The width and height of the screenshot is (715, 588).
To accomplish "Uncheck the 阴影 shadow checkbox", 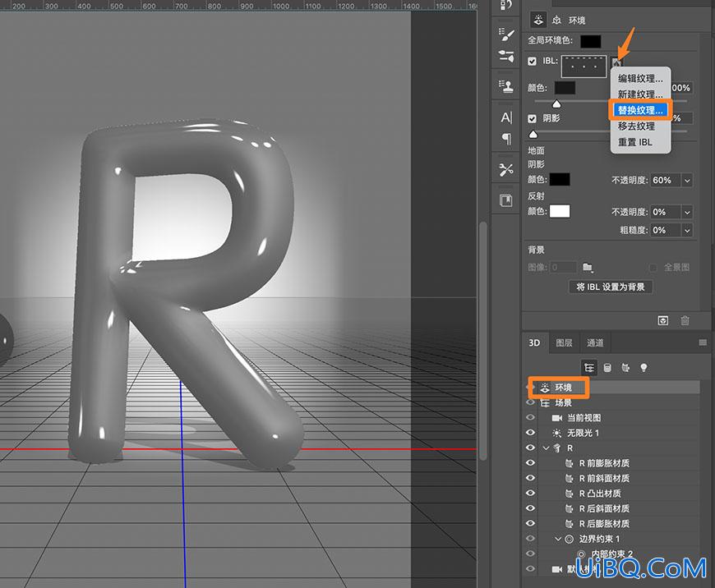I will click(x=533, y=118).
